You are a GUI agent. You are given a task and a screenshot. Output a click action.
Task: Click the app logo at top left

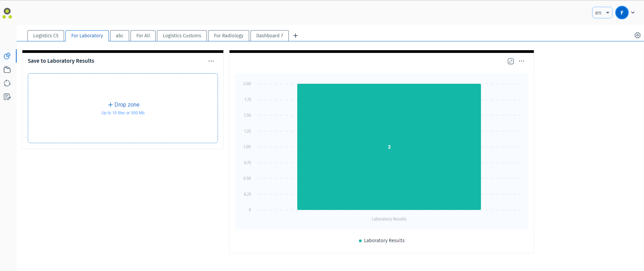coord(7,13)
